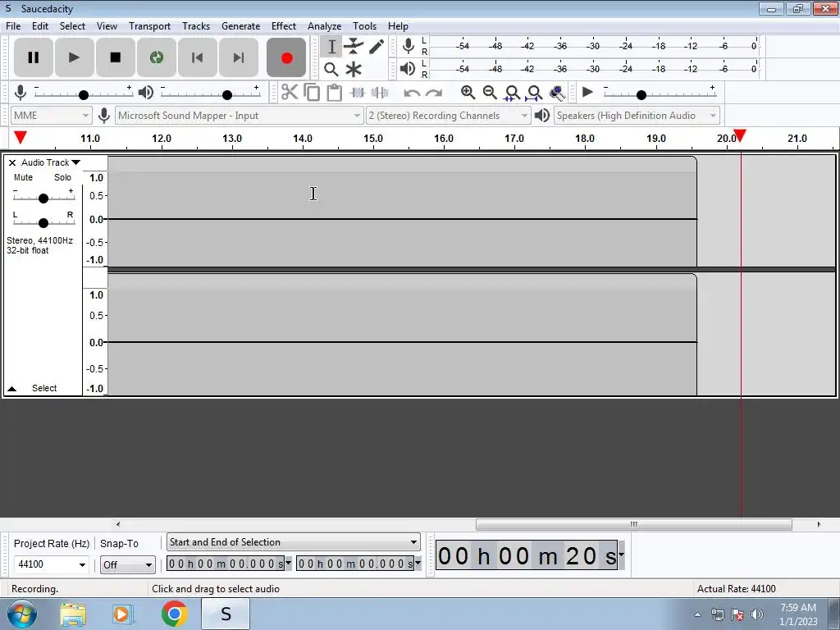Adjust the recording volume slider
This screenshot has height=630, width=840.
click(84, 95)
